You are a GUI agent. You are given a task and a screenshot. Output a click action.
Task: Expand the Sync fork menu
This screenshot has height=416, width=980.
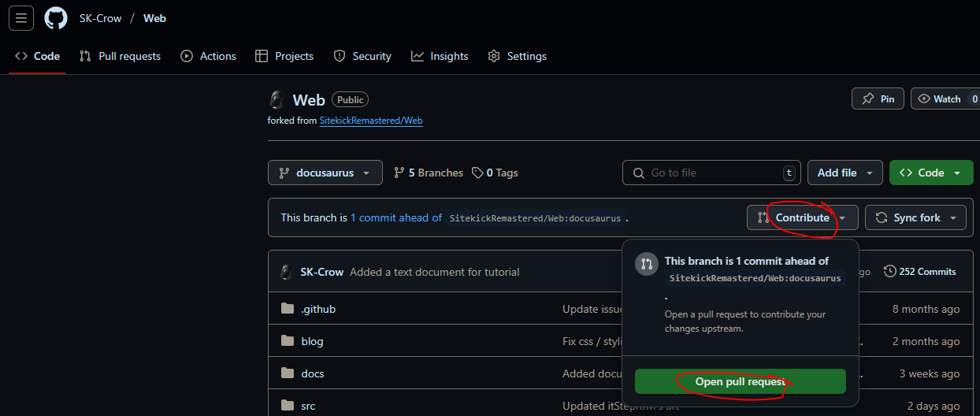click(915, 217)
